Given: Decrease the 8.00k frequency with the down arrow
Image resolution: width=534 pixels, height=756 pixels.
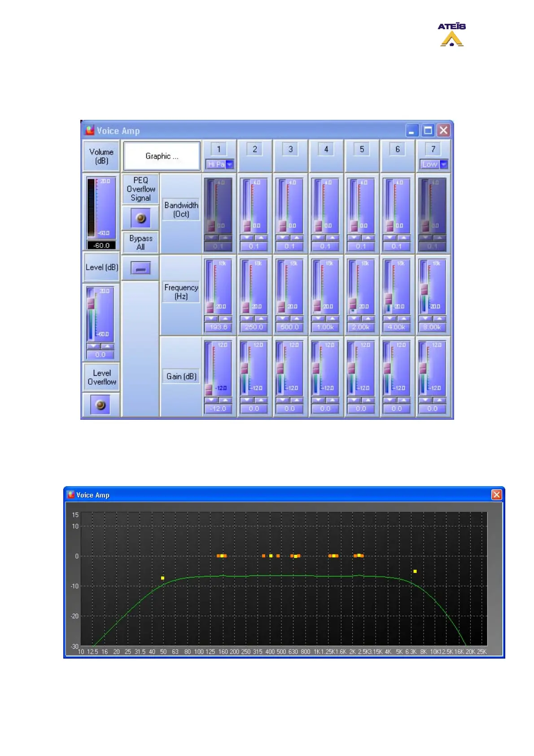Looking at the screenshot, I should (x=425, y=319).
